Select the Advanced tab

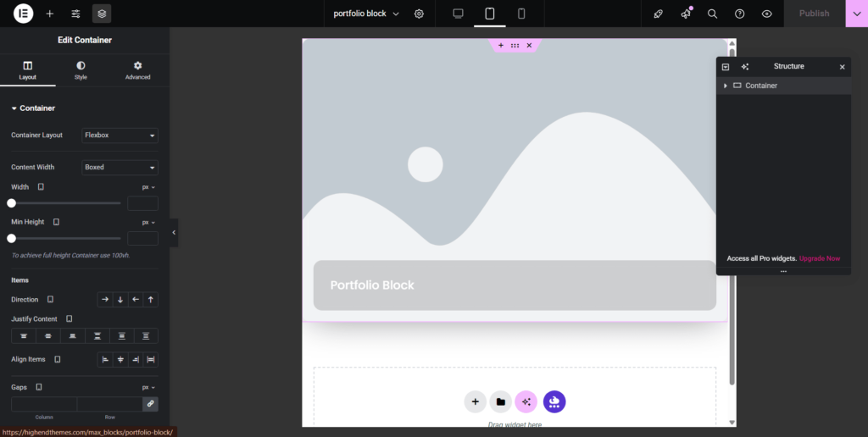(138, 71)
